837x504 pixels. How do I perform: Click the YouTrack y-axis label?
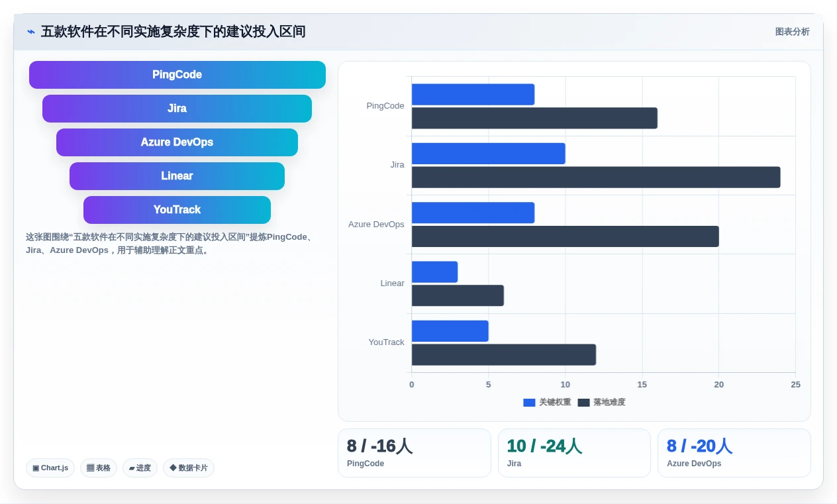click(x=387, y=342)
